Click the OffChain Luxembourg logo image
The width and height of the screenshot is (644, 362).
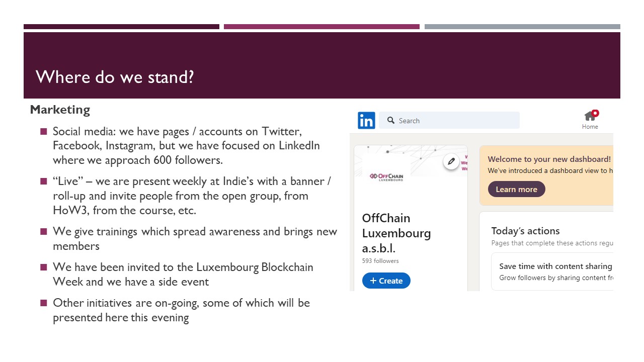click(386, 176)
